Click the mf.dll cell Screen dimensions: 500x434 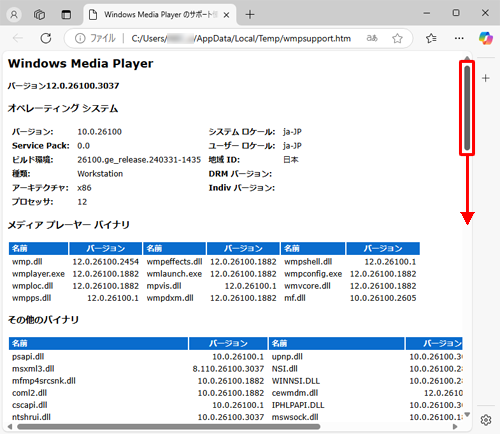295,298
